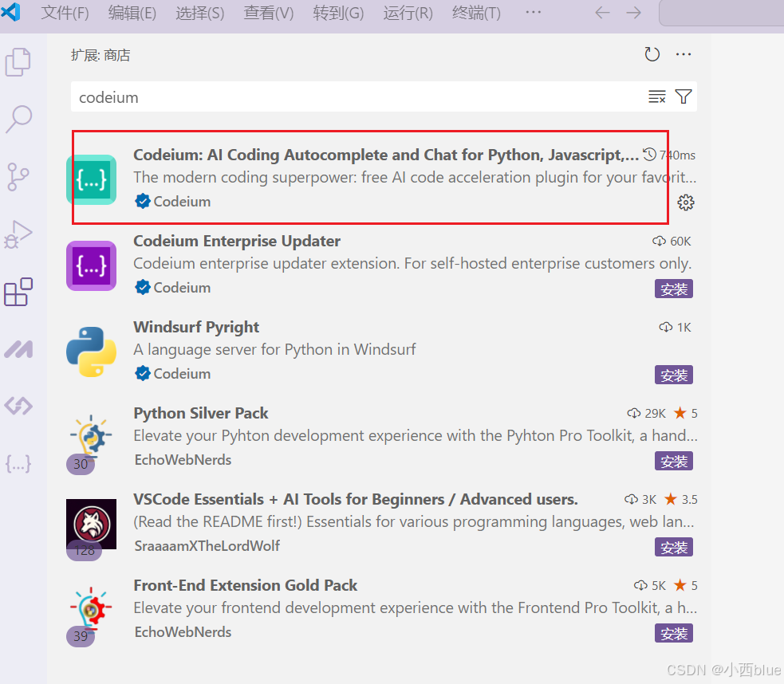
Task: Open the Search view in activity bar
Action: pyautogui.click(x=18, y=120)
